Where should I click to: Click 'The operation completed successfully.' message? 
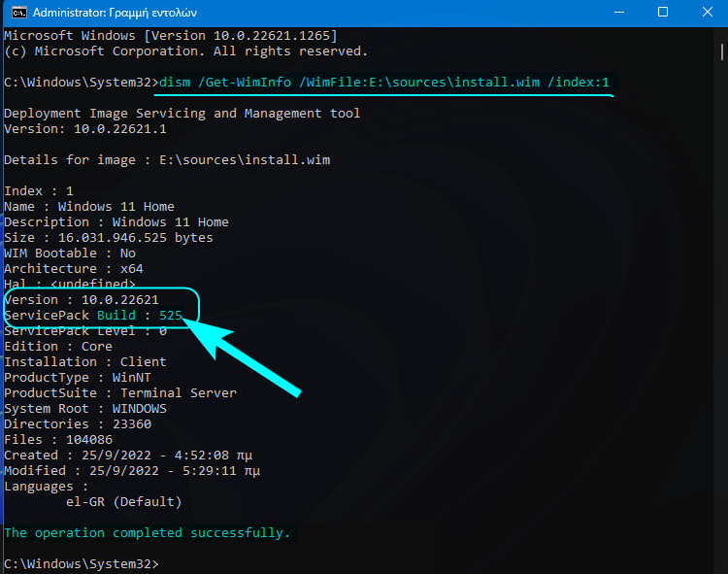[148, 532]
